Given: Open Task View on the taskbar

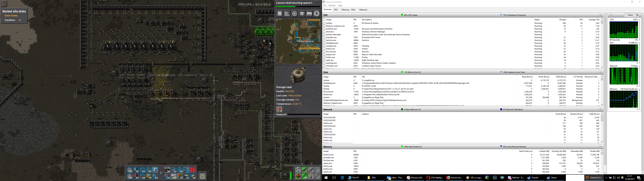Looking at the screenshot, I should 334,177.
